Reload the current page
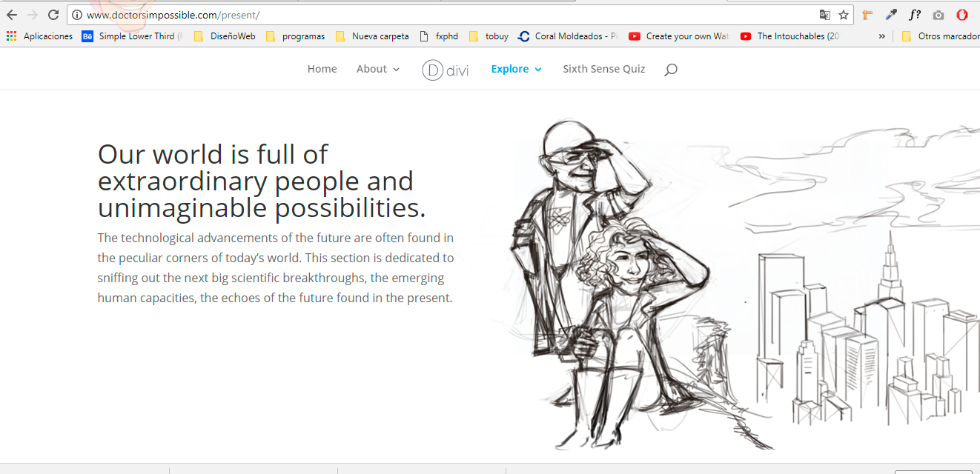 click(x=53, y=15)
